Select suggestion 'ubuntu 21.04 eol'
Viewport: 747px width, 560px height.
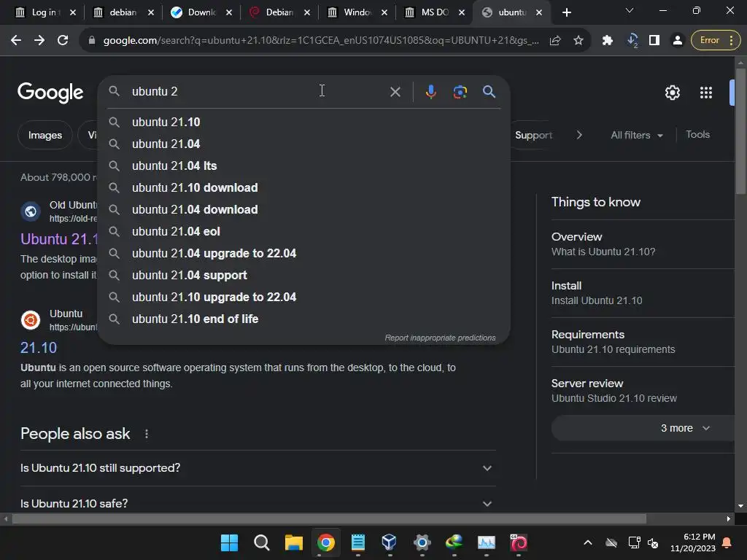coord(304,231)
